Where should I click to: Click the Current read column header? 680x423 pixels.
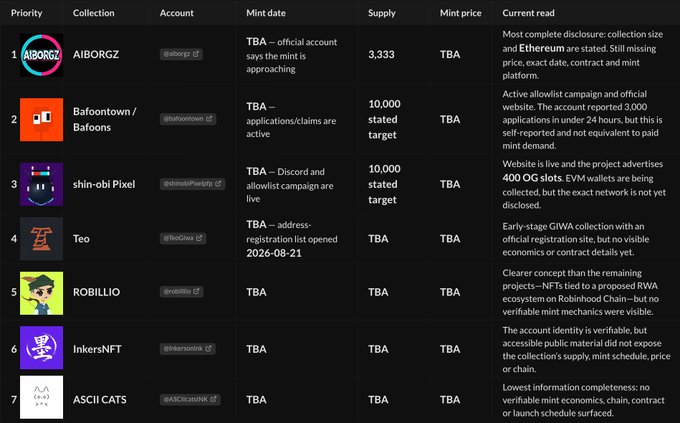528,13
